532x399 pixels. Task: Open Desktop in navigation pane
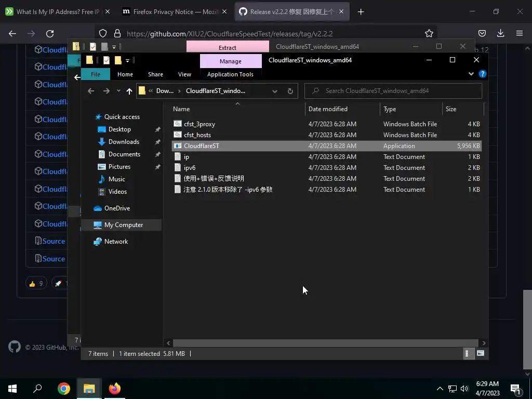[x=119, y=129]
